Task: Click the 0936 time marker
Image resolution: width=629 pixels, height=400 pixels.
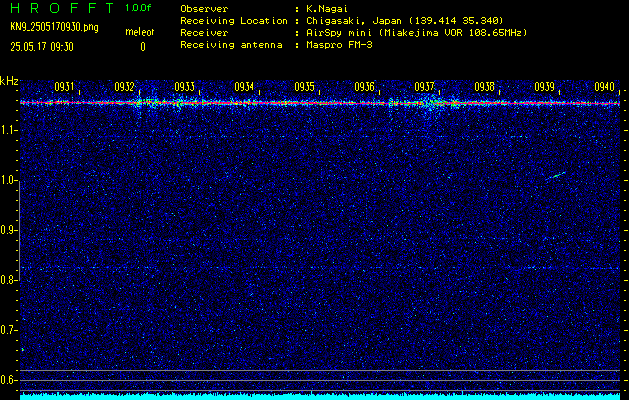Action: (x=364, y=87)
